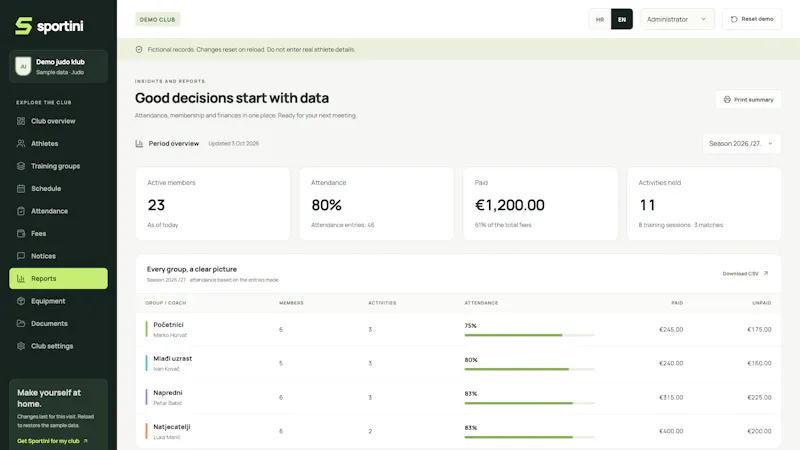This screenshot has height=450, width=800.
Task: Click the Athletes people icon
Action: [x=21, y=143]
